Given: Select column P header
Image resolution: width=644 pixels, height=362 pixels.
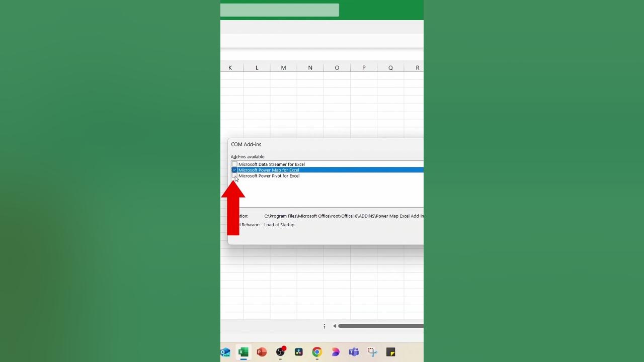Looking at the screenshot, I should (x=364, y=68).
